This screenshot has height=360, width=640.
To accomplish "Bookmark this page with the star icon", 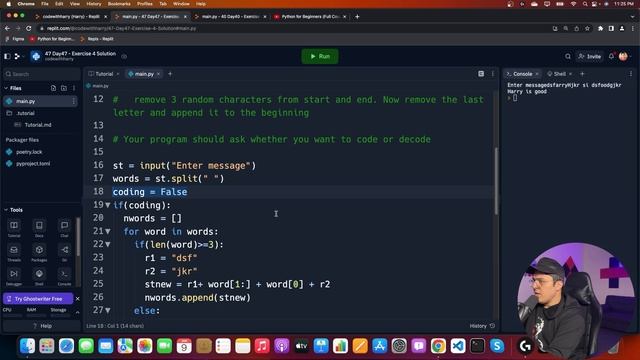I will [587, 29].
